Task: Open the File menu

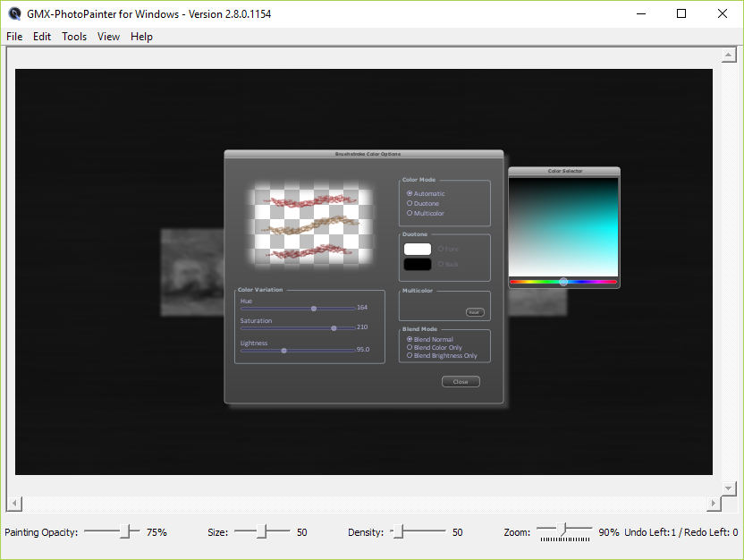Action: [x=14, y=37]
